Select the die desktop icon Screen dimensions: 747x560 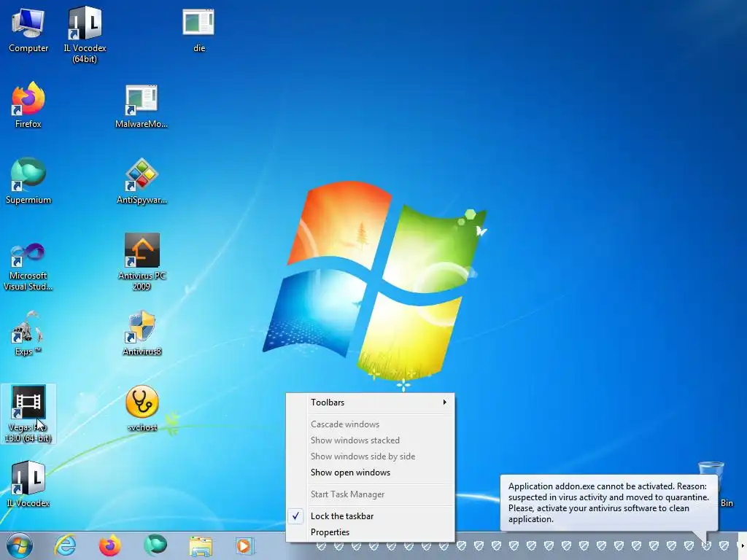pyautogui.click(x=198, y=30)
